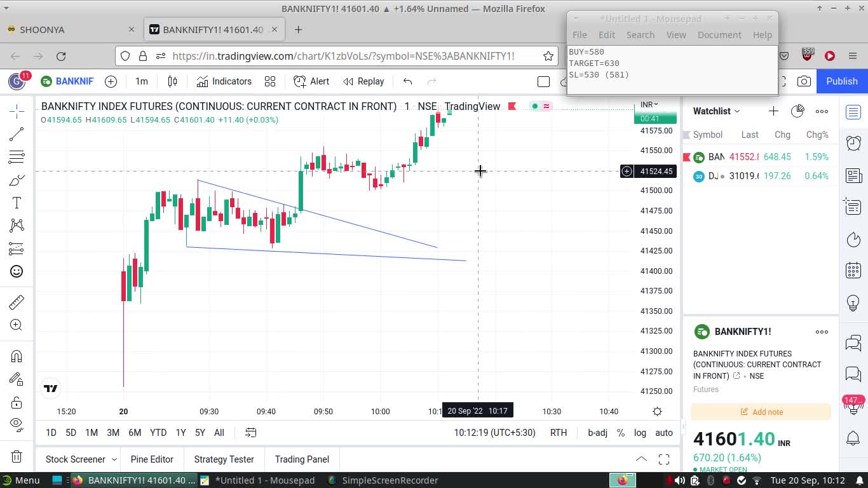The height and width of the screenshot is (488, 868).
Task: Switch to the Pine Editor tab
Action: click(152, 459)
